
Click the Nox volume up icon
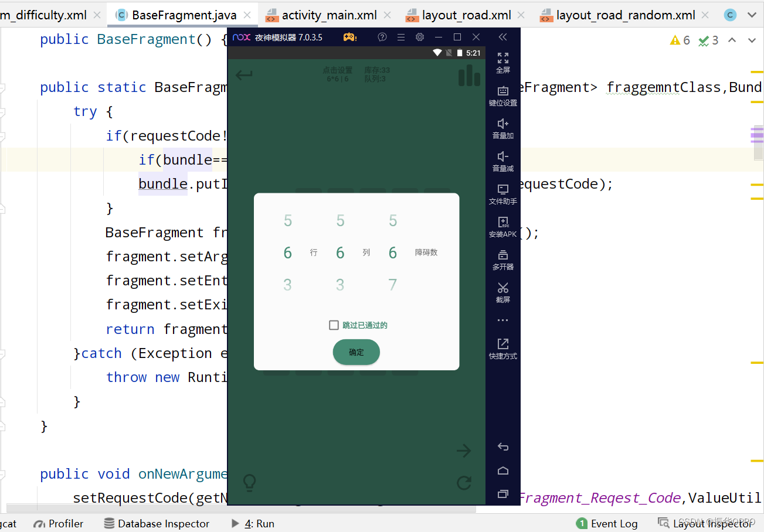(503, 124)
